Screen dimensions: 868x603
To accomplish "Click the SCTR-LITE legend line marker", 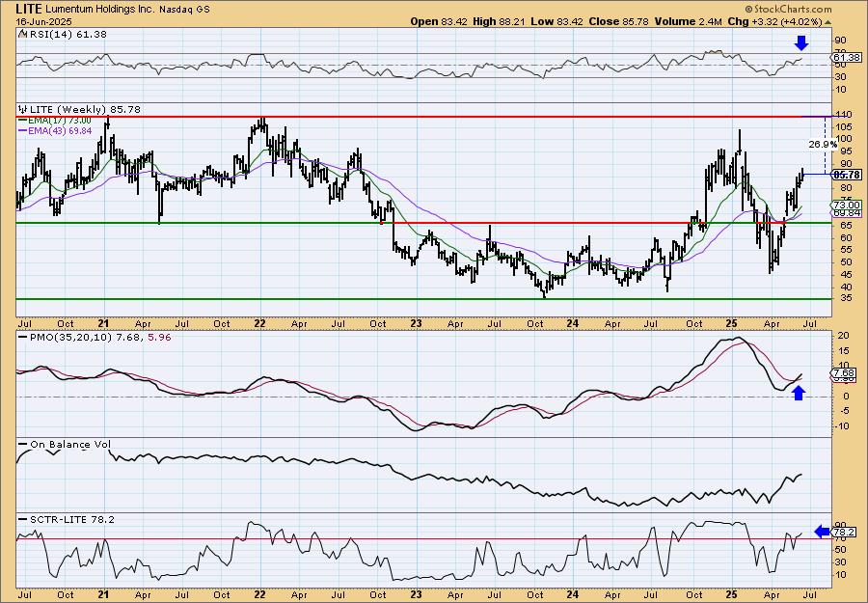I will (23, 519).
